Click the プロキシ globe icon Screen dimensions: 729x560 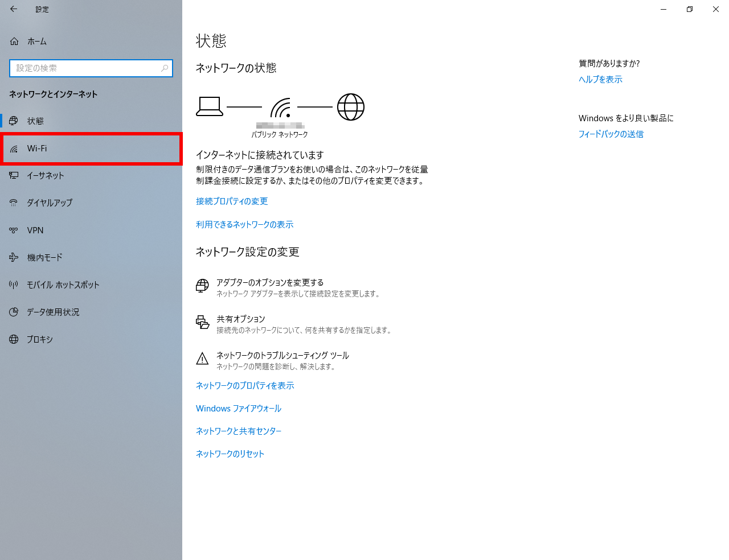click(14, 339)
